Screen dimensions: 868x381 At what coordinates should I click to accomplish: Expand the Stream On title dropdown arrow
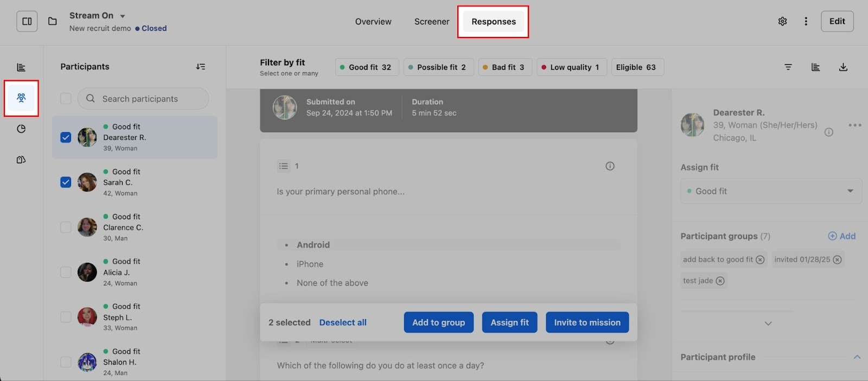tap(123, 16)
